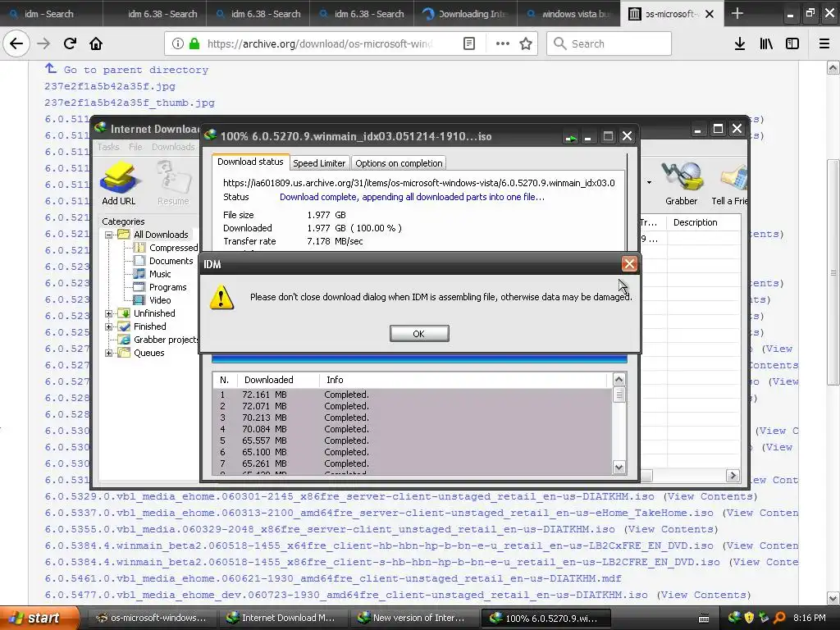Select the Music category
Screen dimensions: 840x630
[x=160, y=274]
